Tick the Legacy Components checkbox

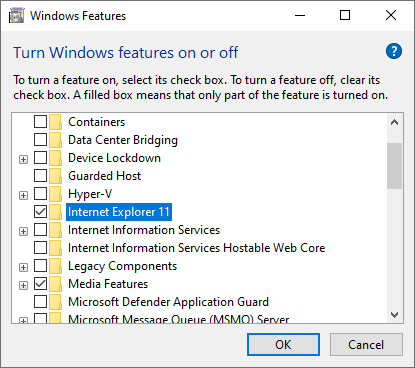40,266
